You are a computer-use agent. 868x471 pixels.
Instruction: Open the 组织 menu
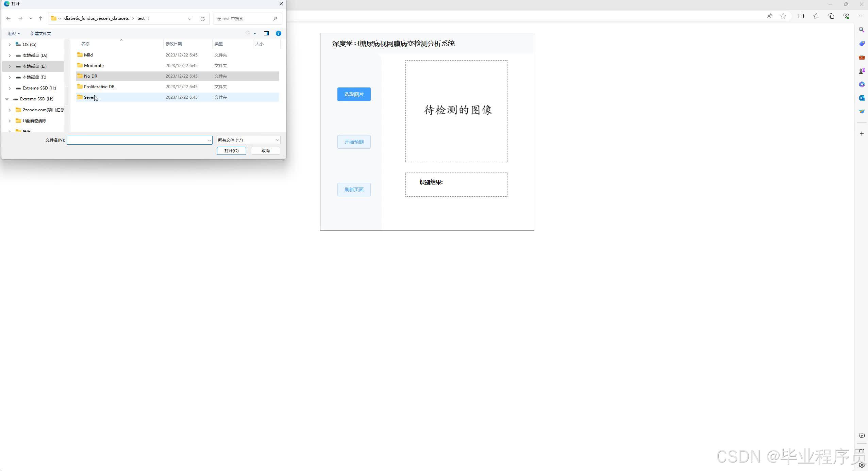[x=14, y=33]
